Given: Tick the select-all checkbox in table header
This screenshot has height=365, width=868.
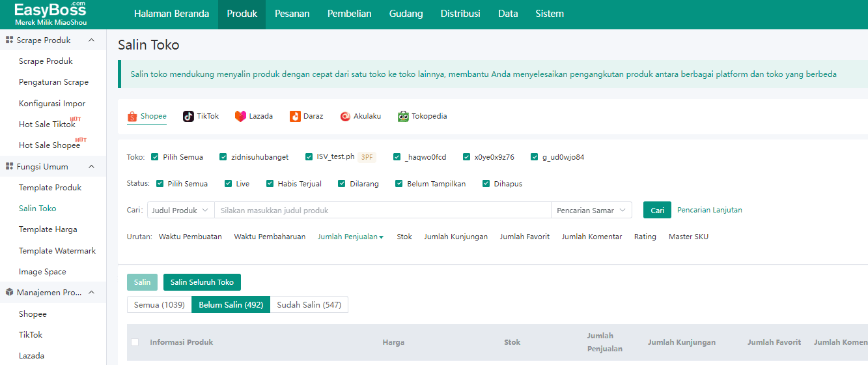Looking at the screenshot, I should click(135, 342).
